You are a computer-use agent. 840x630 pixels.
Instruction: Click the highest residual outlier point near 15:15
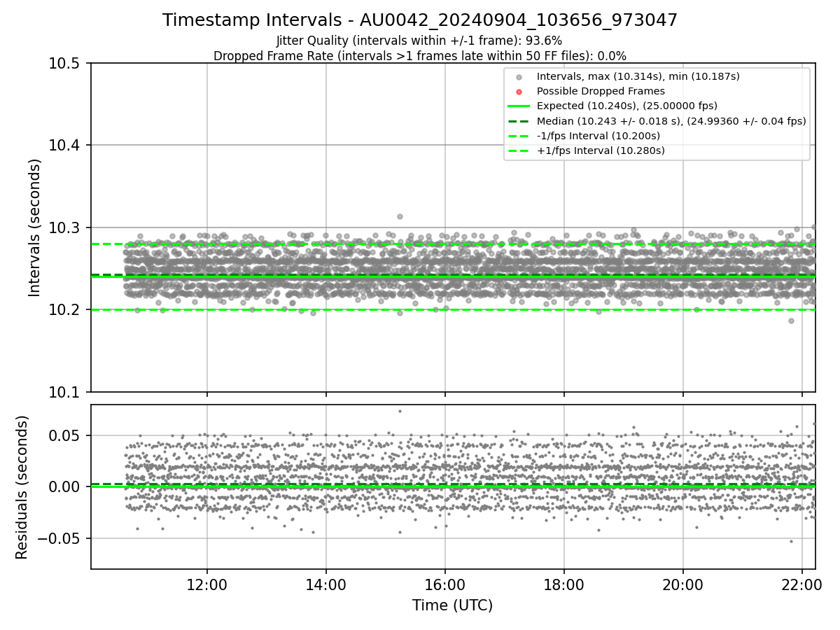point(400,411)
